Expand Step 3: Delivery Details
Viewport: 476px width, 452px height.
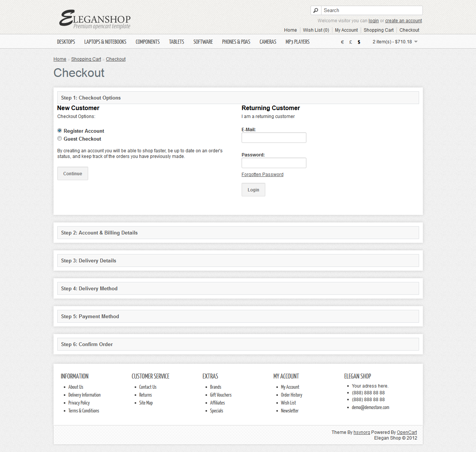238,260
